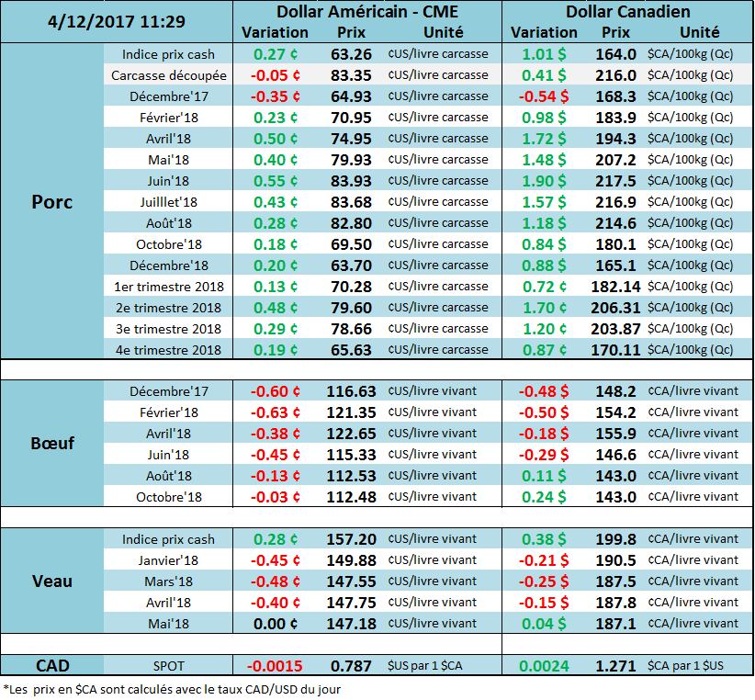755x700 pixels.
Task: Select the 83.93 price for Juin'18 Porc
Action: point(349,181)
